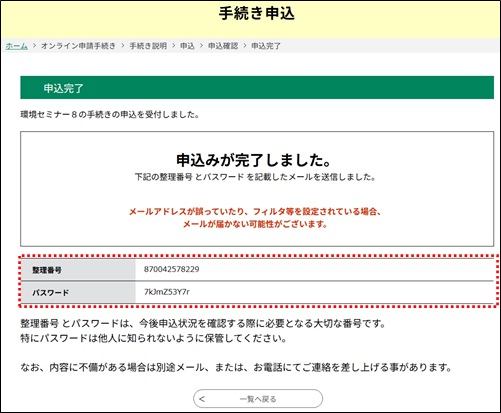Select the オンライン申請手続き breadcrumb item
Screen dimensions: 501x413
[78, 46]
